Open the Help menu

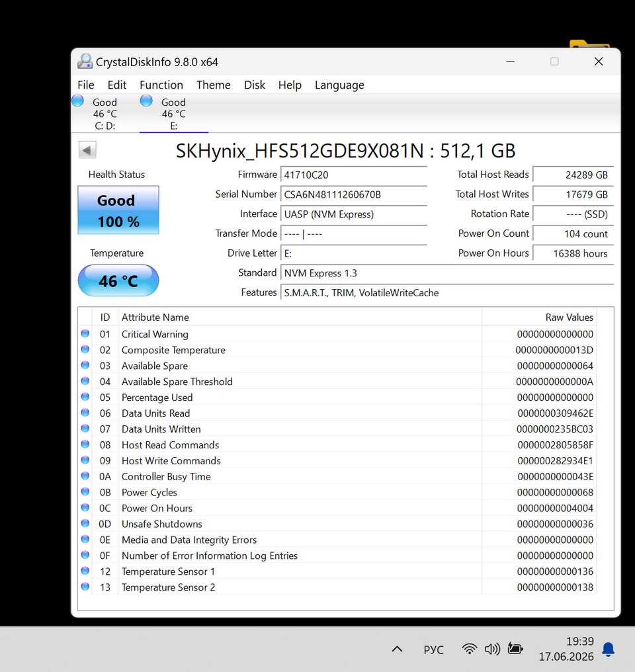pos(290,85)
